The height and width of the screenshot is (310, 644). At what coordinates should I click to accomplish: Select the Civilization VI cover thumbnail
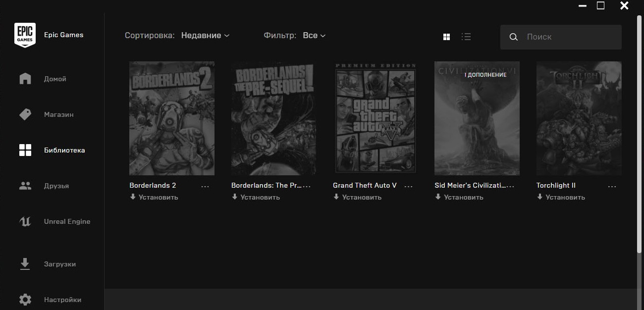click(x=477, y=118)
